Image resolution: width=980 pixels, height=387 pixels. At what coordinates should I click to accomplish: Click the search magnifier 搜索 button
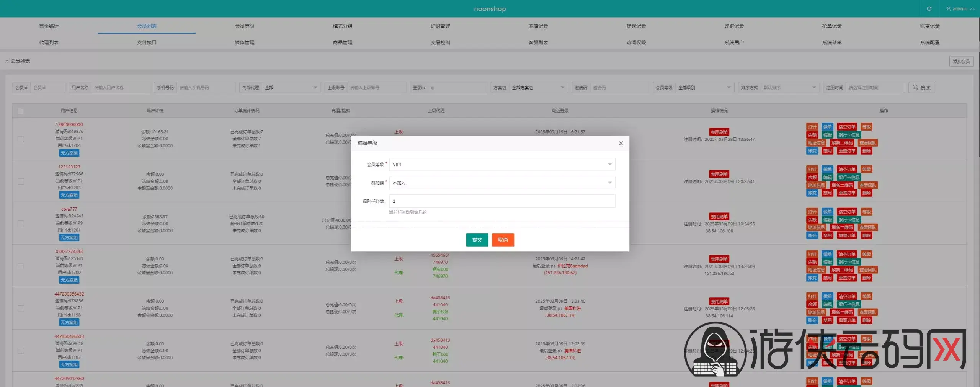pyautogui.click(x=921, y=88)
